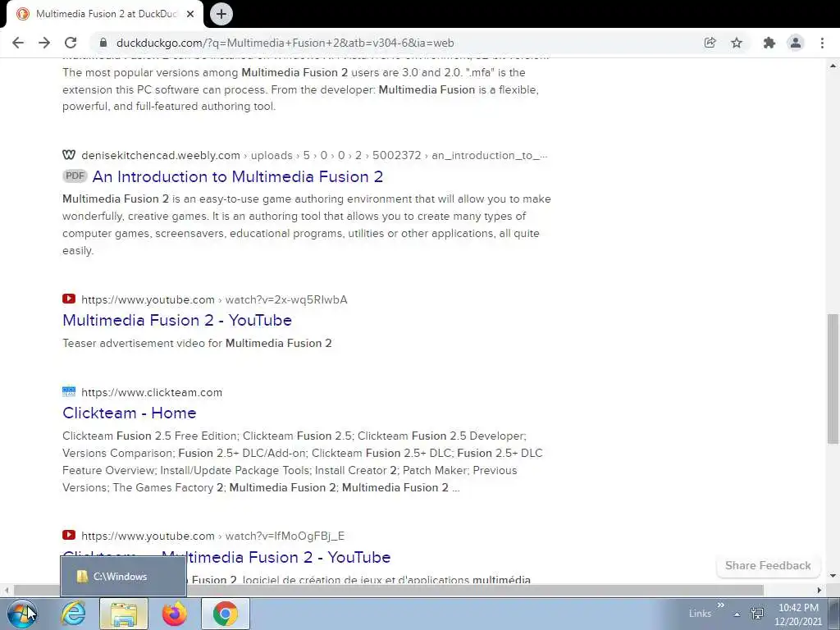Click the horizontal scrollbar thumb

(388, 591)
